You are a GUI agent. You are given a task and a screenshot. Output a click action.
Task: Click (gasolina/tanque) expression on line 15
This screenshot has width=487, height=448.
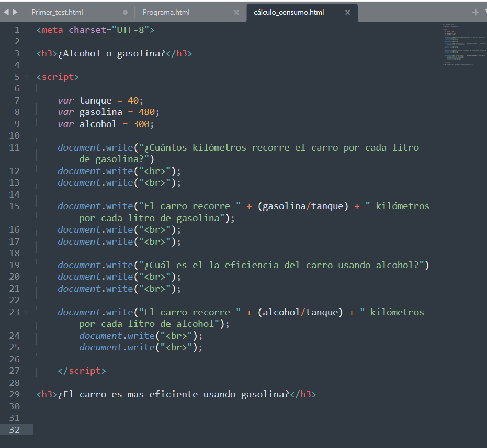tap(303, 206)
